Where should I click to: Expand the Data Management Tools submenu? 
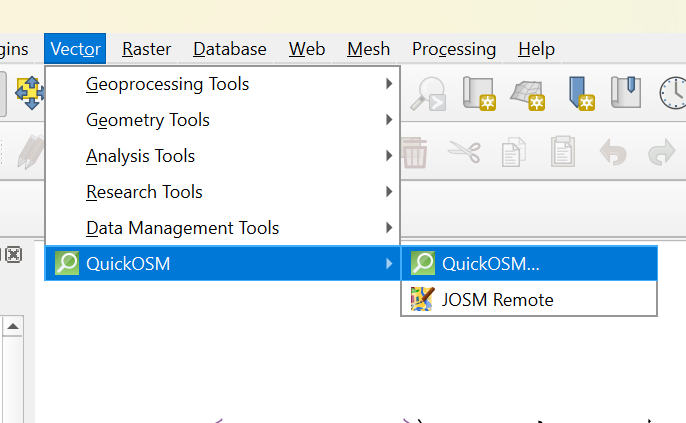(223, 228)
